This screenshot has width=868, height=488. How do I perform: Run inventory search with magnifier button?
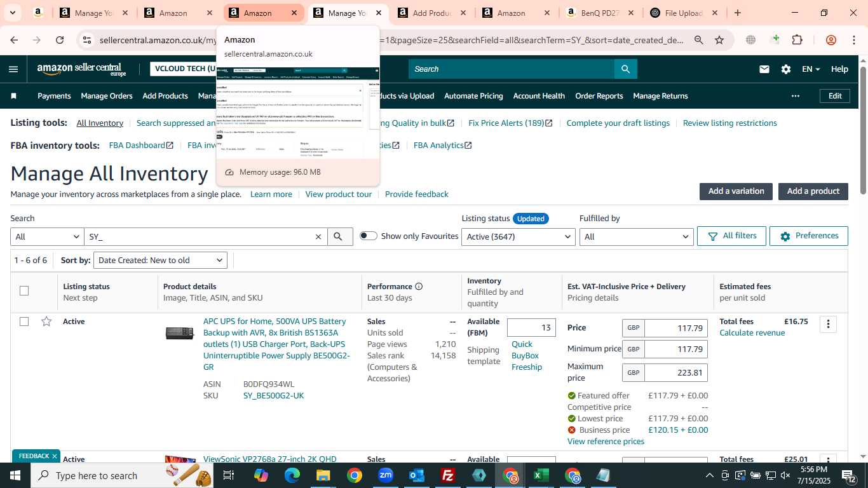pos(340,236)
